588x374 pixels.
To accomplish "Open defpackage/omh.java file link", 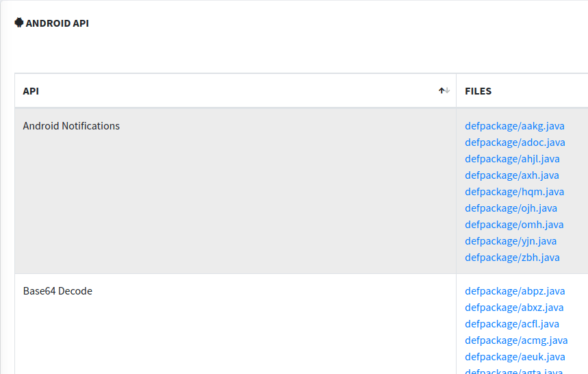I will [x=514, y=225].
